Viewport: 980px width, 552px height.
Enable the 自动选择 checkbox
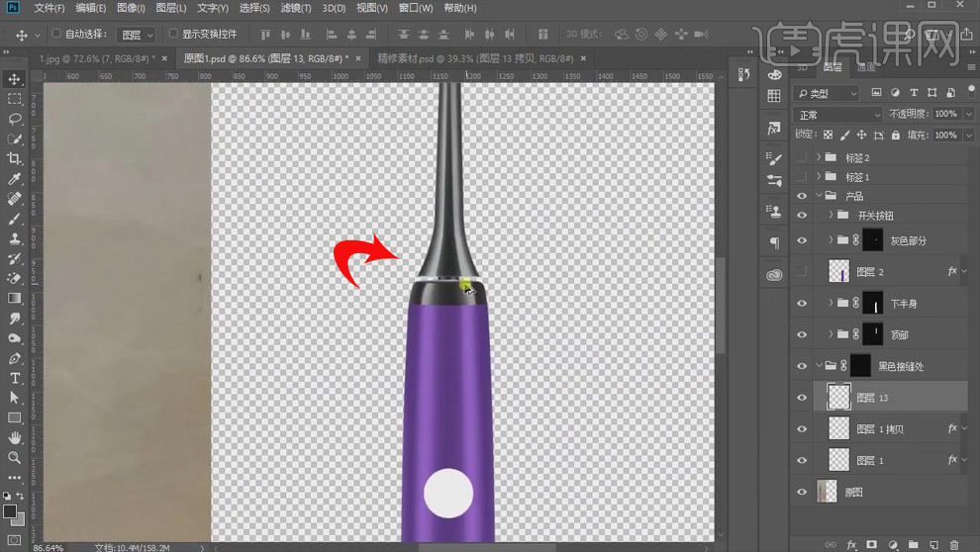point(56,33)
